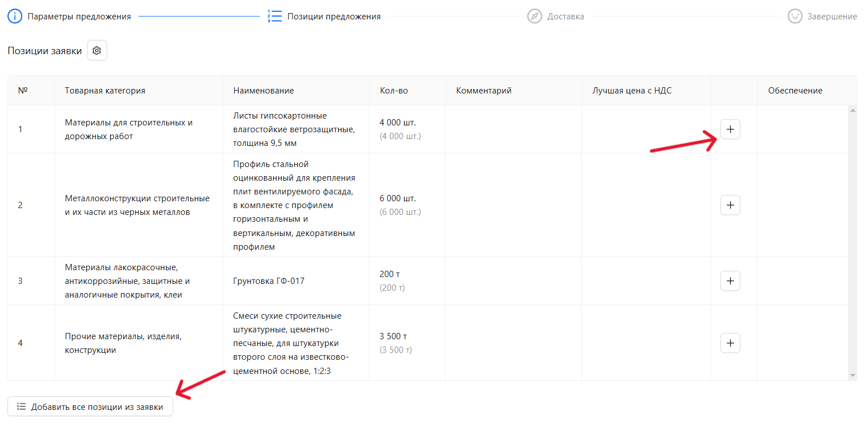Add position 1 gypsum boards with plus button
The width and height of the screenshot is (868, 427).
coord(730,129)
